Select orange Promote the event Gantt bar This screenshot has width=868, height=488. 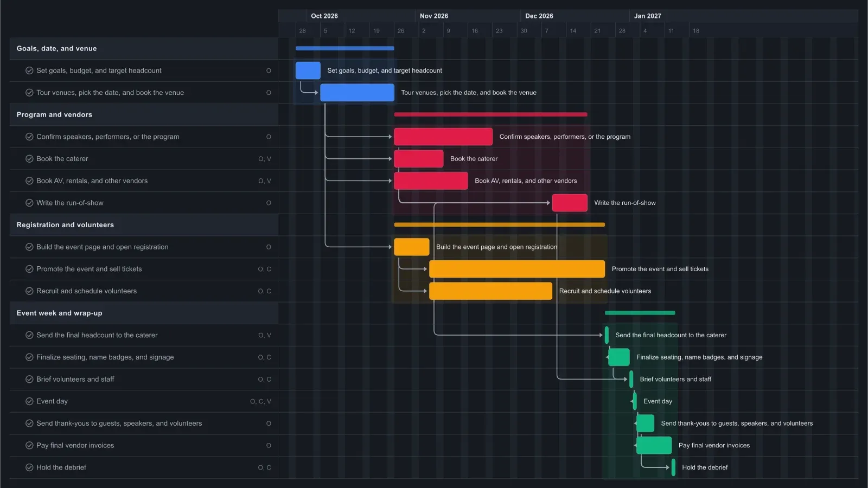[x=517, y=269]
